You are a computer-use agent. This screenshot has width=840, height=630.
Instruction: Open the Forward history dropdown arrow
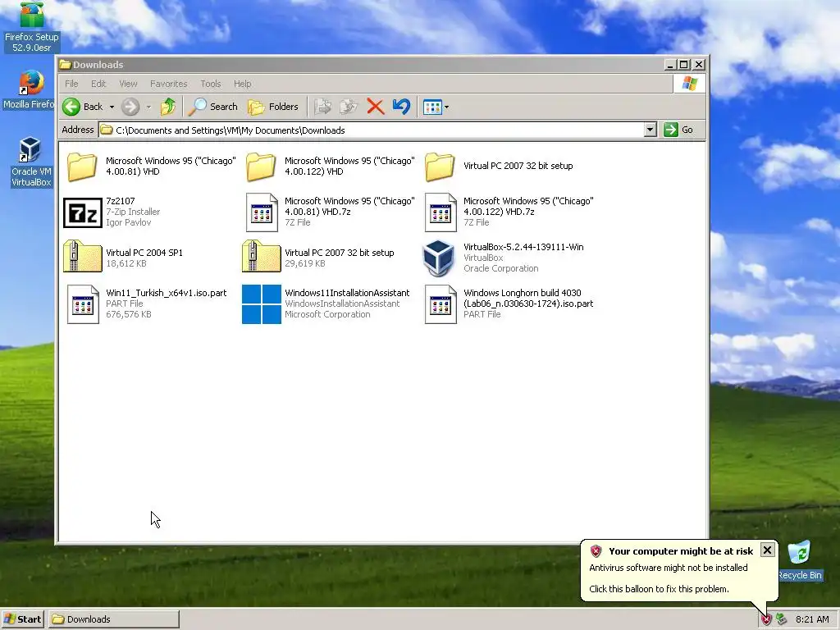pos(148,107)
